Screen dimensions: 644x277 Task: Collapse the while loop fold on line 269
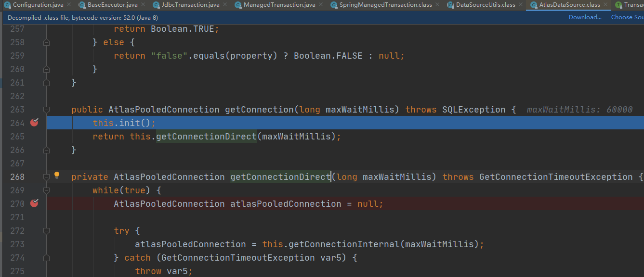[46, 190]
